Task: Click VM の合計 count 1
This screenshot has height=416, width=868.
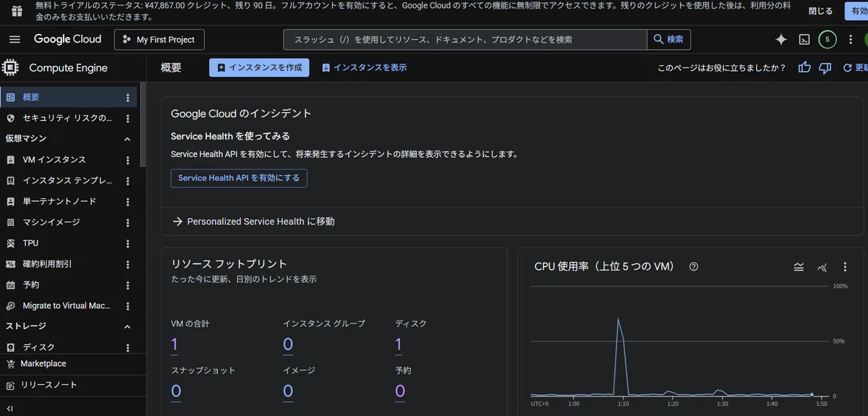Action: pos(174,345)
